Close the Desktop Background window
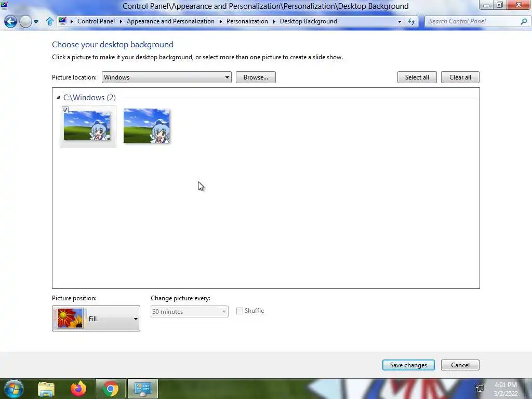 click(519, 5)
